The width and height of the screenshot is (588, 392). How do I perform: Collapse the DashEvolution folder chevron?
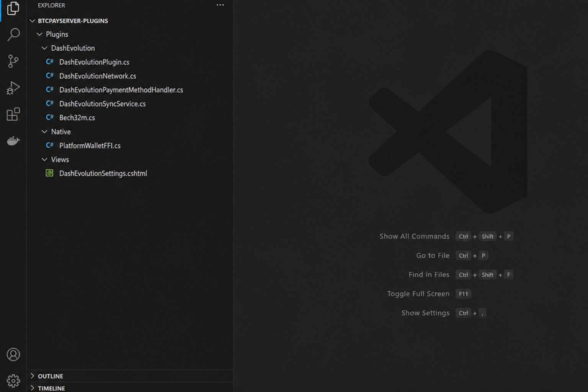[44, 48]
